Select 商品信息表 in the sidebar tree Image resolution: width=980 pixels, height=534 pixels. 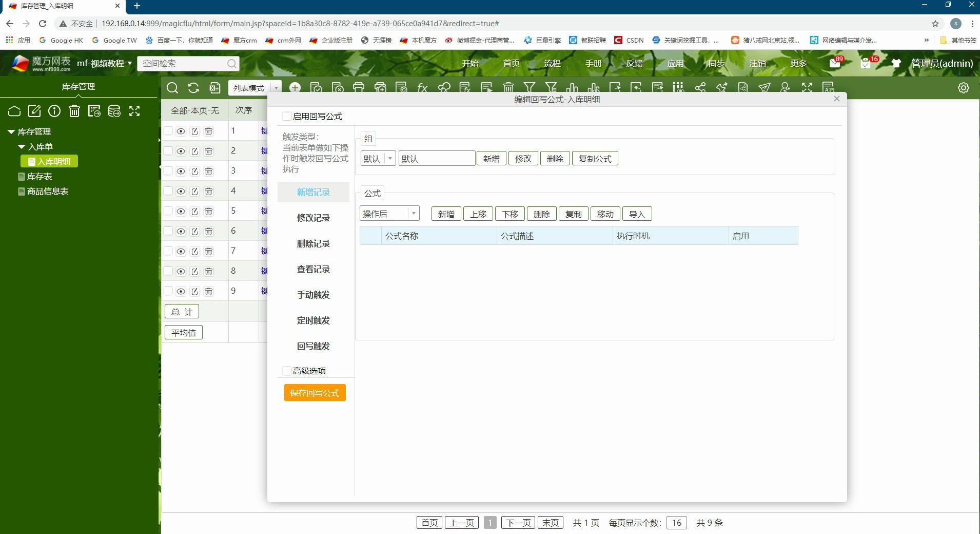click(x=47, y=192)
